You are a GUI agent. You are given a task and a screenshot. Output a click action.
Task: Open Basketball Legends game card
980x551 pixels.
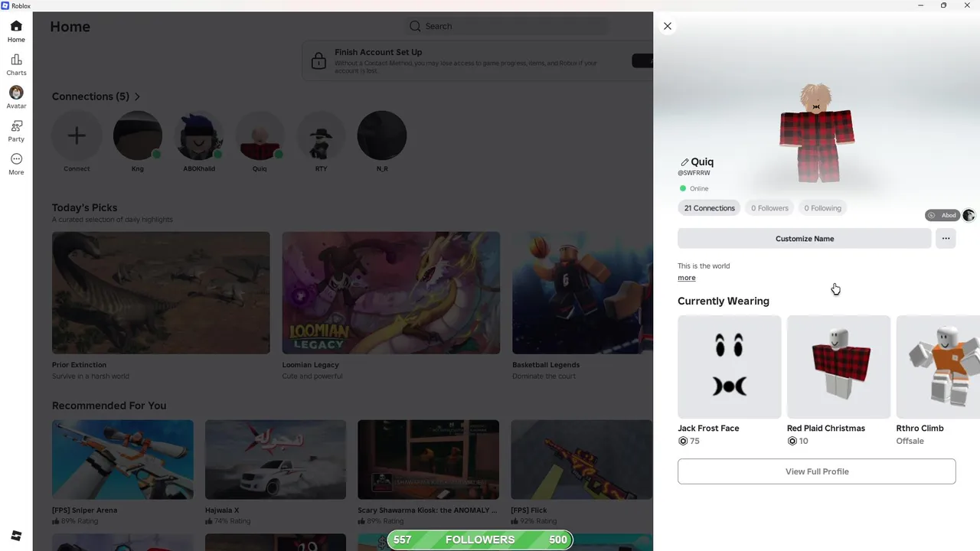tap(583, 292)
